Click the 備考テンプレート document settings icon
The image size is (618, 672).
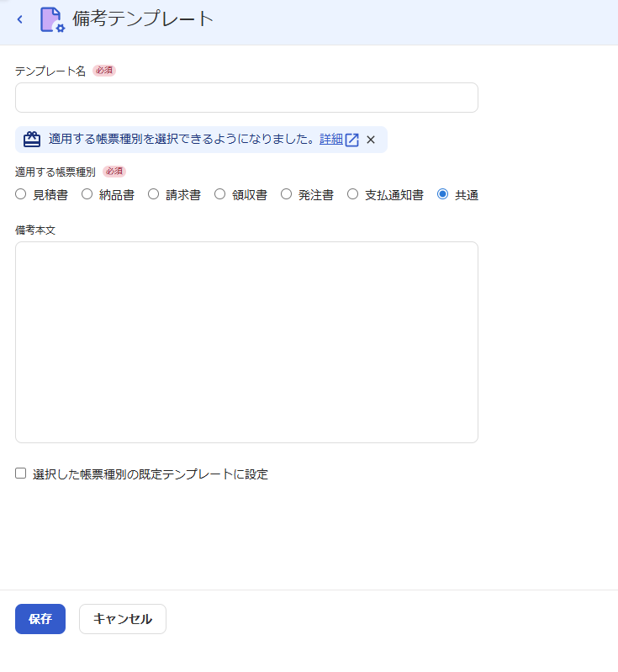[52, 19]
